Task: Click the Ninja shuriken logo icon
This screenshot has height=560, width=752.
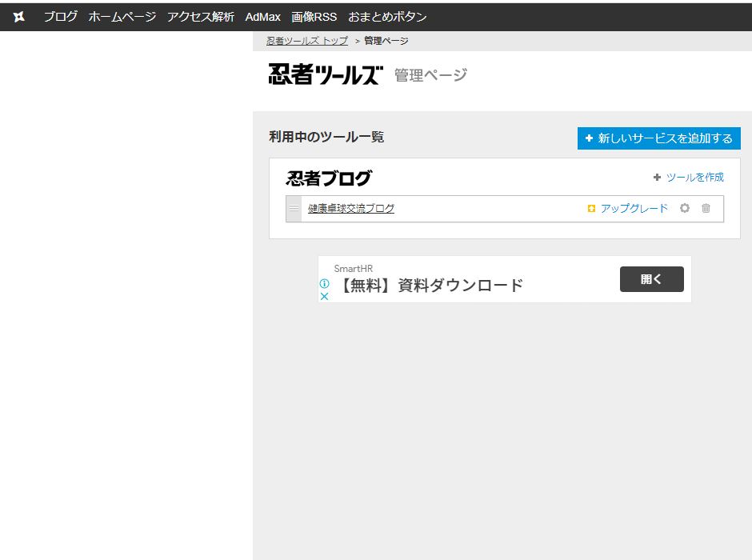Action: point(18,17)
